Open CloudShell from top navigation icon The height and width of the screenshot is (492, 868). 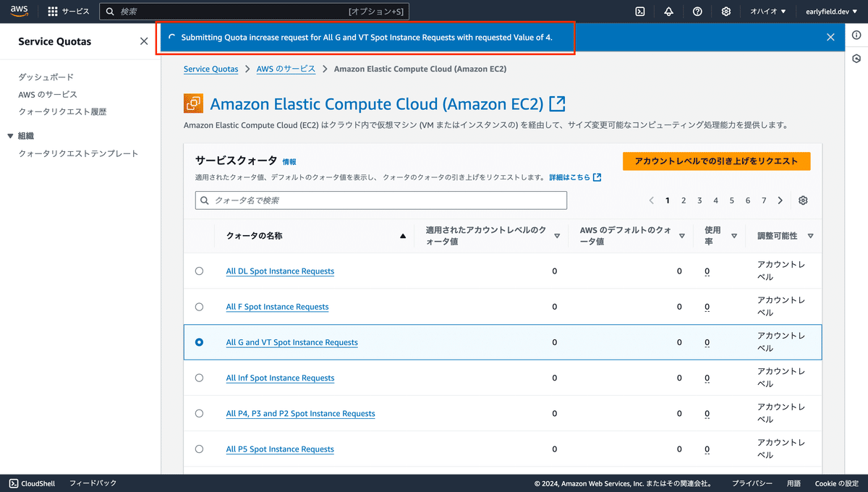pos(640,12)
